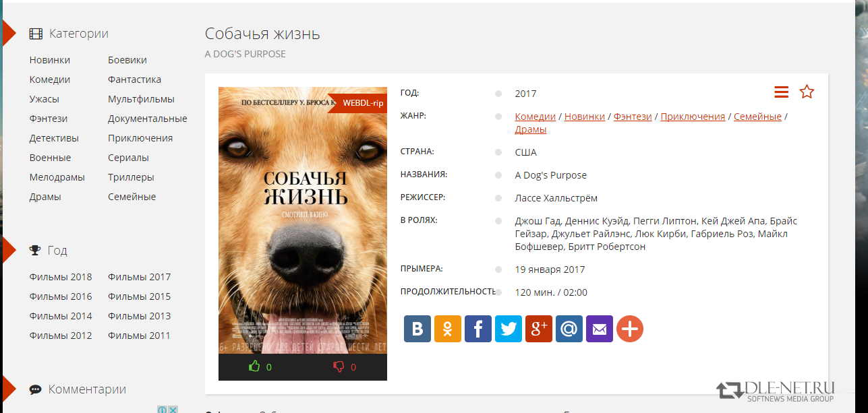Open the Мелодрамы category
Viewport: 868px width, 413px height.
57,177
